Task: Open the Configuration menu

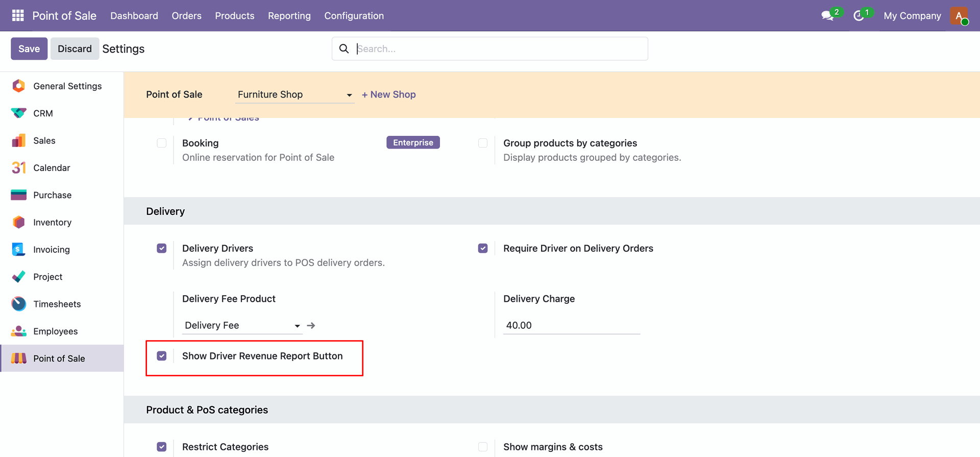Action: pos(354,16)
